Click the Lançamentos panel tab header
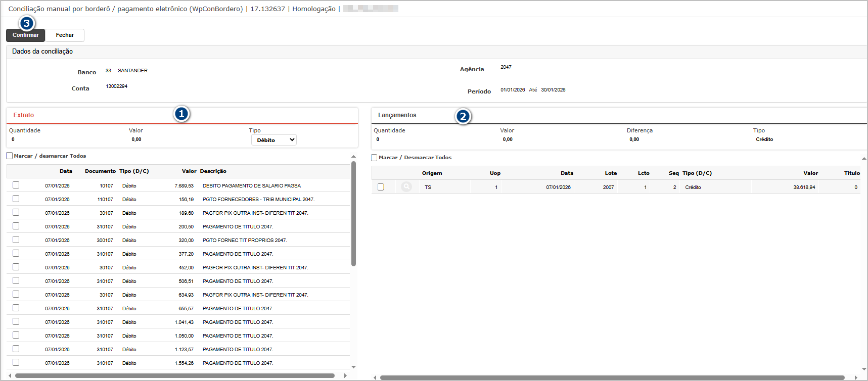 point(397,115)
